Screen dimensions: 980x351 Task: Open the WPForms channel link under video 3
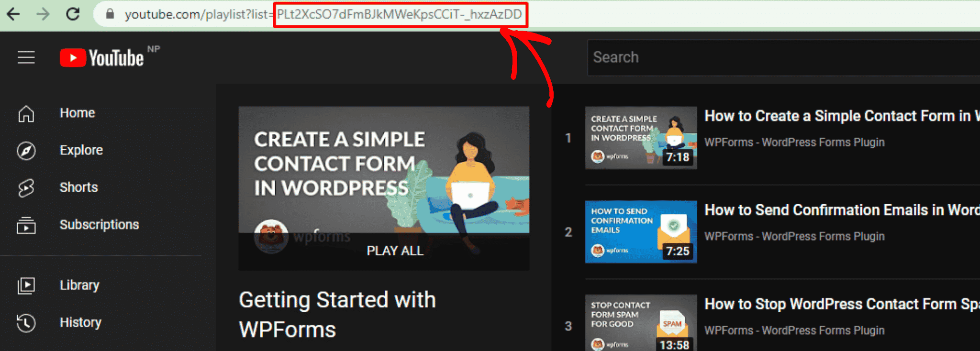tap(794, 330)
